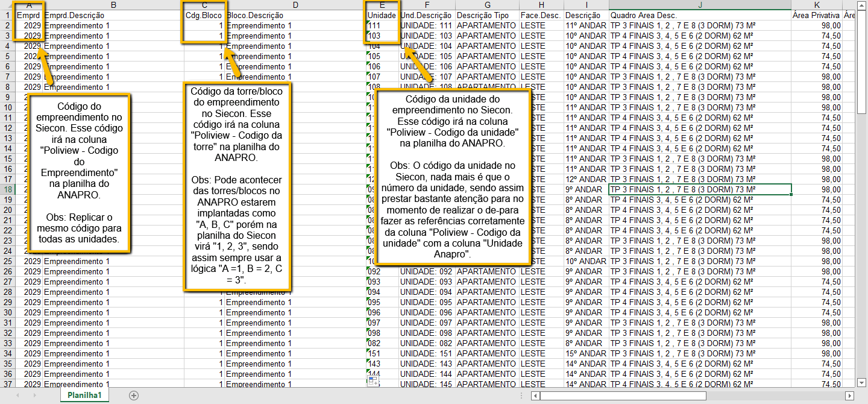Click the next sheet navigation arrow
Viewport: 868px width, 404px height.
point(34,396)
